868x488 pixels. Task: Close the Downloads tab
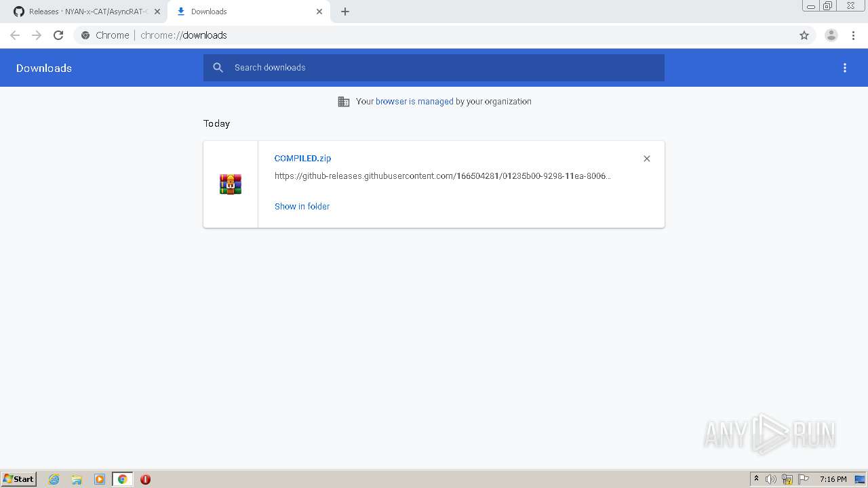pyautogui.click(x=319, y=12)
